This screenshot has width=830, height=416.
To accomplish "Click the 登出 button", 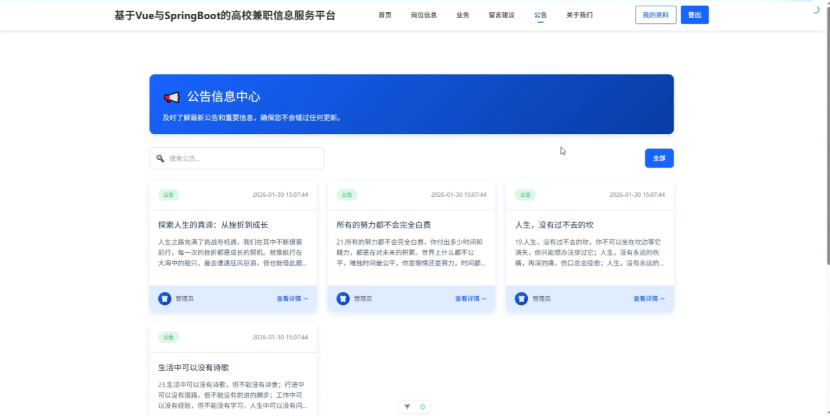I will (x=694, y=15).
